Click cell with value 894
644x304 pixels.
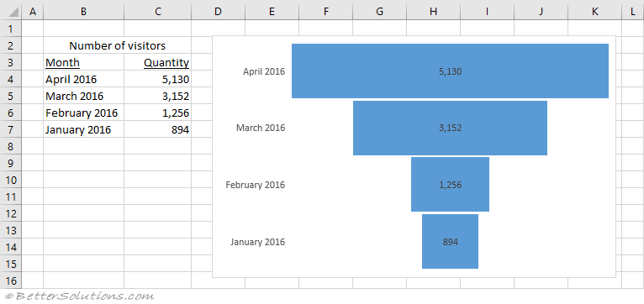158,129
